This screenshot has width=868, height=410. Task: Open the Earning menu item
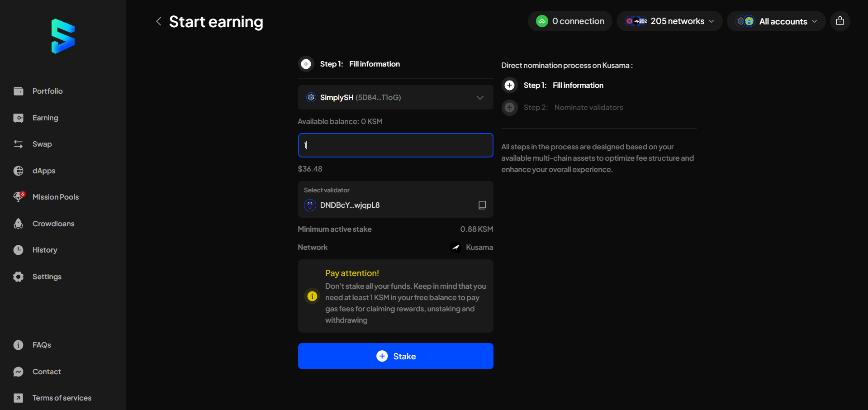19,118
